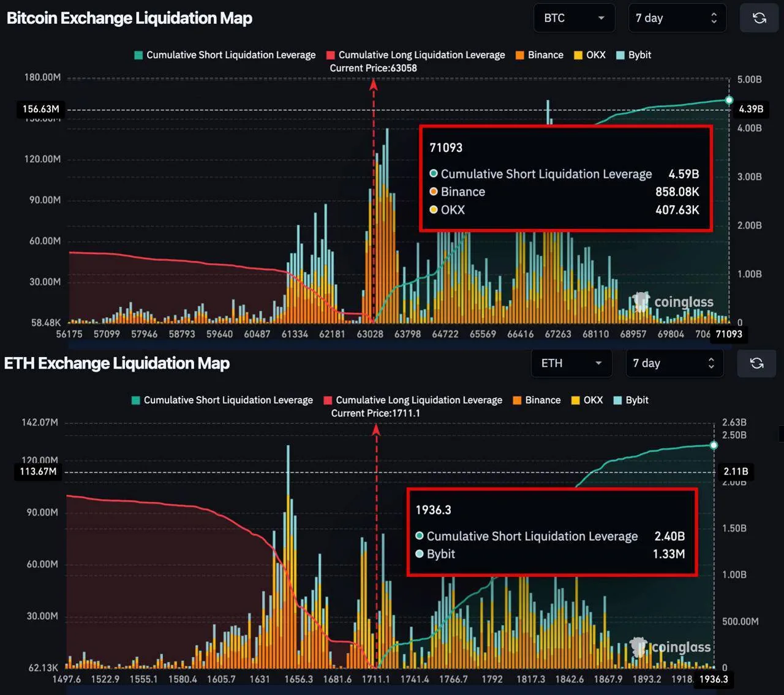The height and width of the screenshot is (695, 784).
Task: Click the 1842.6 price tick on ETH axis
Action: pyautogui.click(x=570, y=679)
